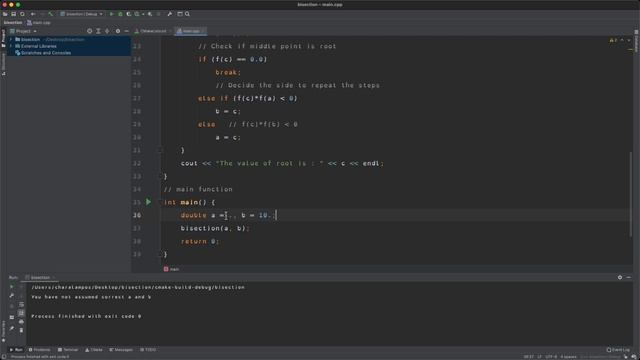Start debugging with the green bug icon

coord(120,14)
